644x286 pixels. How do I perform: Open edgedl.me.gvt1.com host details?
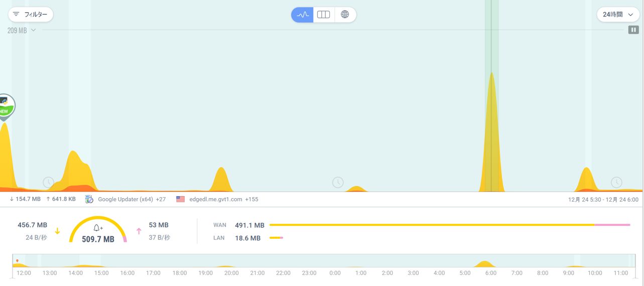point(216,199)
